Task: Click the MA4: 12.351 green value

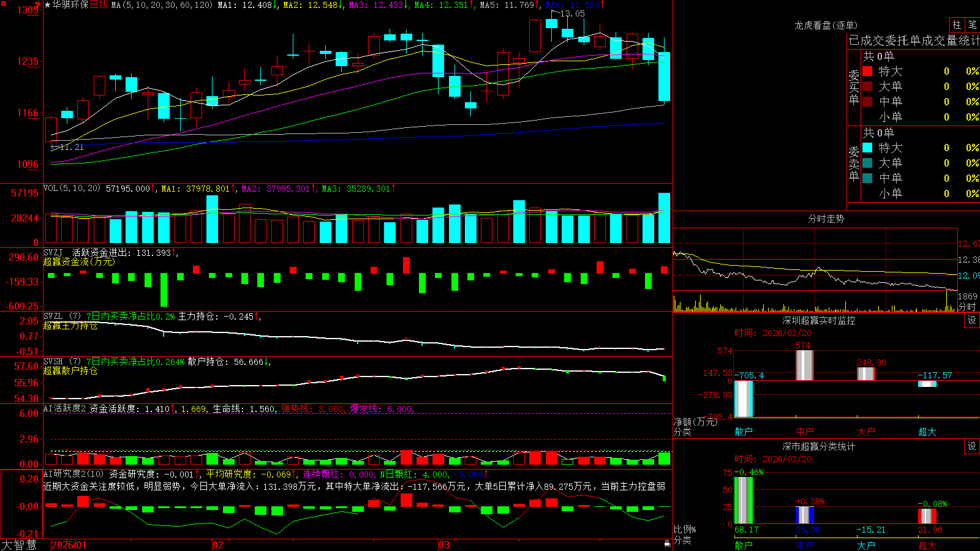Action: (x=444, y=5)
